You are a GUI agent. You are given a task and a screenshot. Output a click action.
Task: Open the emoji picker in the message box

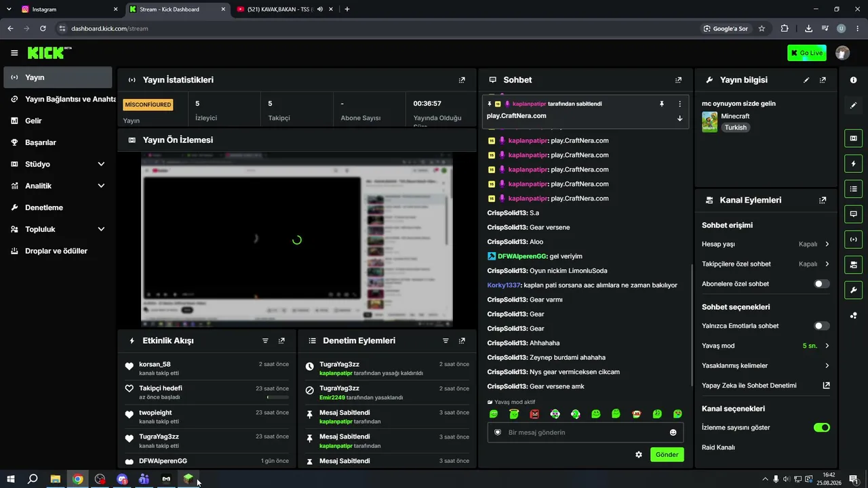coord(673,432)
